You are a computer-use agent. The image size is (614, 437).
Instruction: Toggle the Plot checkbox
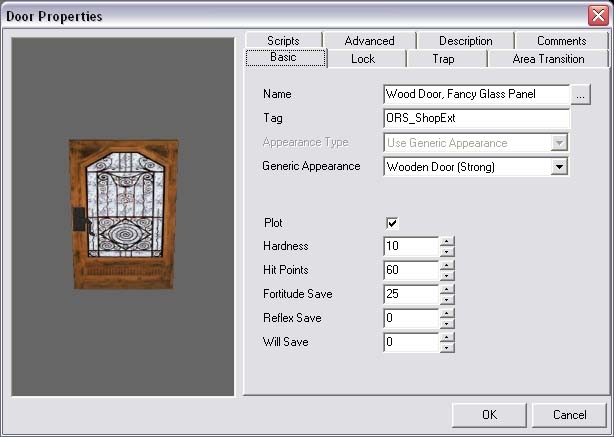392,223
